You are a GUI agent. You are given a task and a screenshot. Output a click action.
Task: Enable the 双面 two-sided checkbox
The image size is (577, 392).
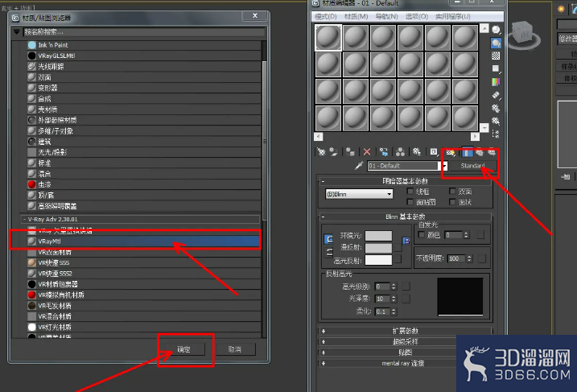click(452, 191)
